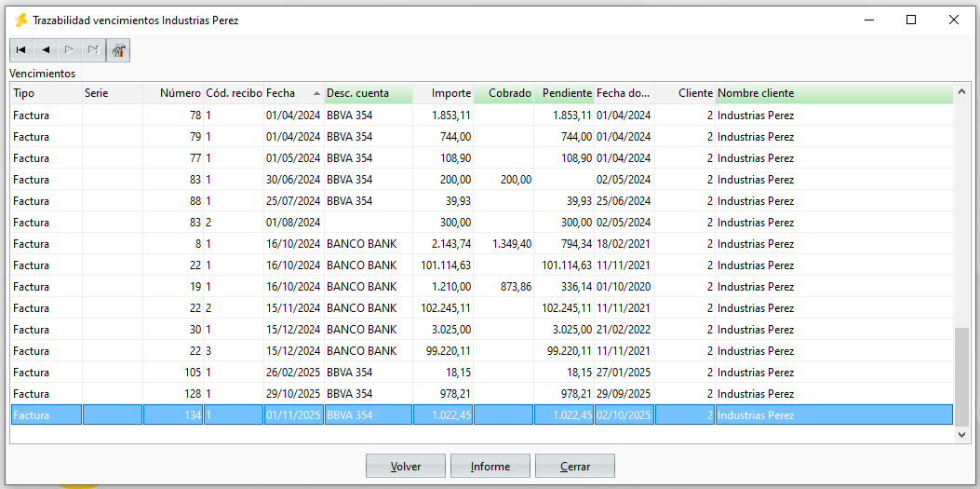Click the Nombre cliente column header
The height and width of the screenshot is (489, 980).
[835, 93]
